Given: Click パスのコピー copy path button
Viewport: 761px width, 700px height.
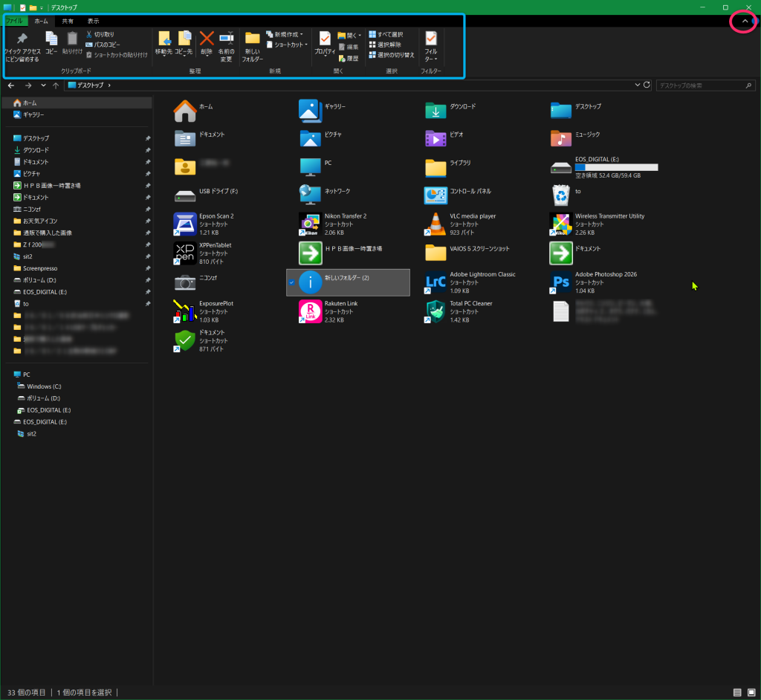Looking at the screenshot, I should (103, 45).
